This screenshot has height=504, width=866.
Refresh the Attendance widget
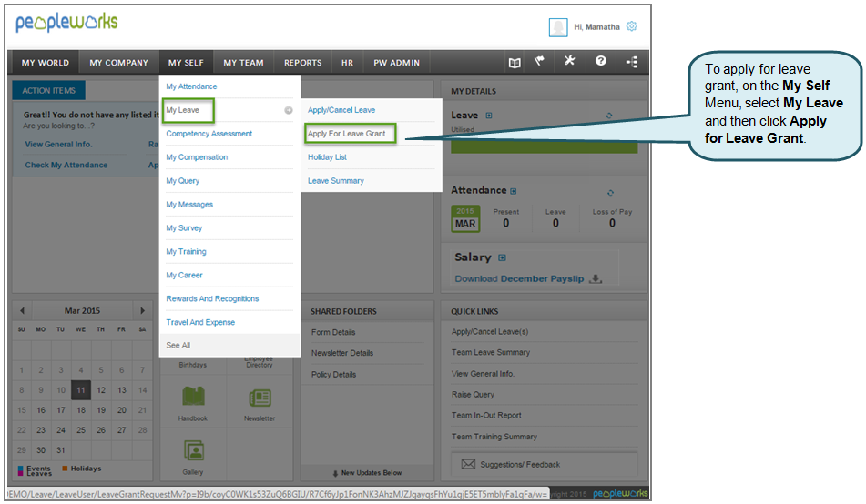pyautogui.click(x=610, y=193)
